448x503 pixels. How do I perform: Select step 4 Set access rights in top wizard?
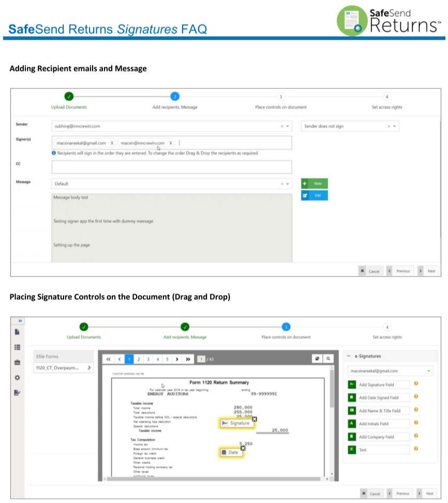[x=387, y=97]
